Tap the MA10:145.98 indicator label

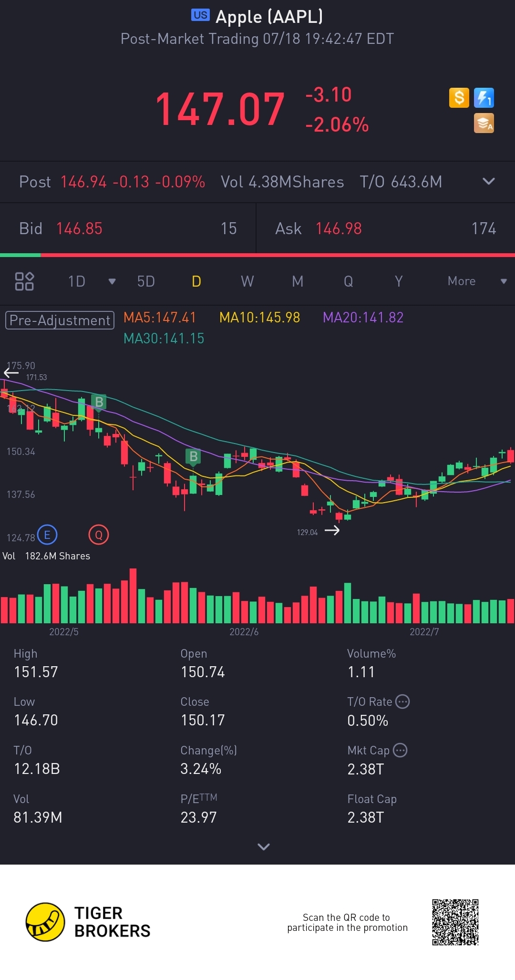260,318
